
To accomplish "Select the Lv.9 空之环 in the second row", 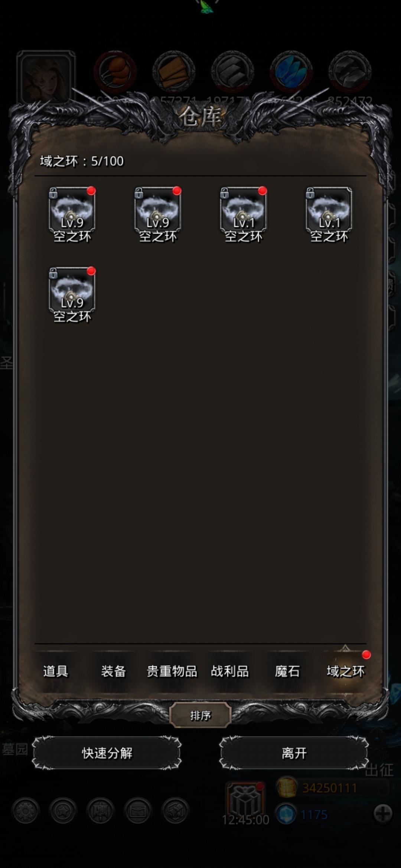I will [72, 295].
